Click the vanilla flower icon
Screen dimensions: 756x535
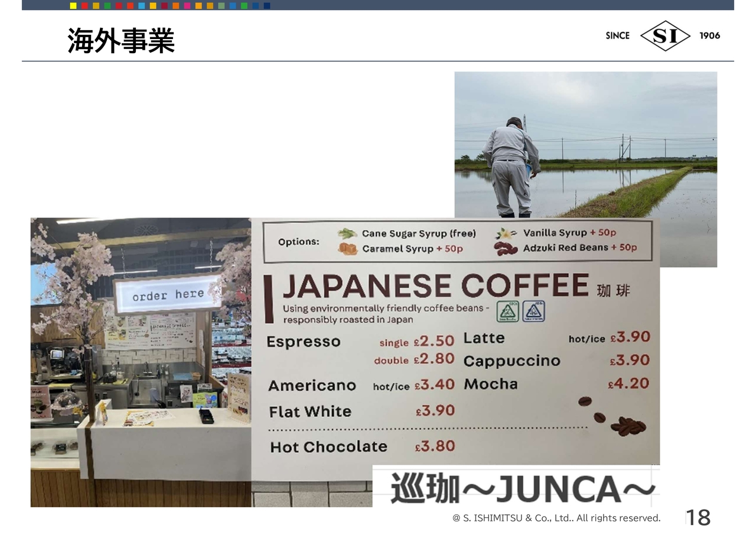pos(506,233)
